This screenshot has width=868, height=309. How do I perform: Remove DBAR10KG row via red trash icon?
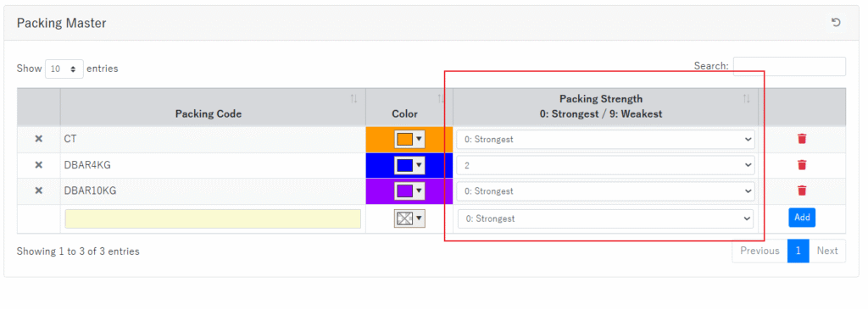pyautogui.click(x=802, y=190)
